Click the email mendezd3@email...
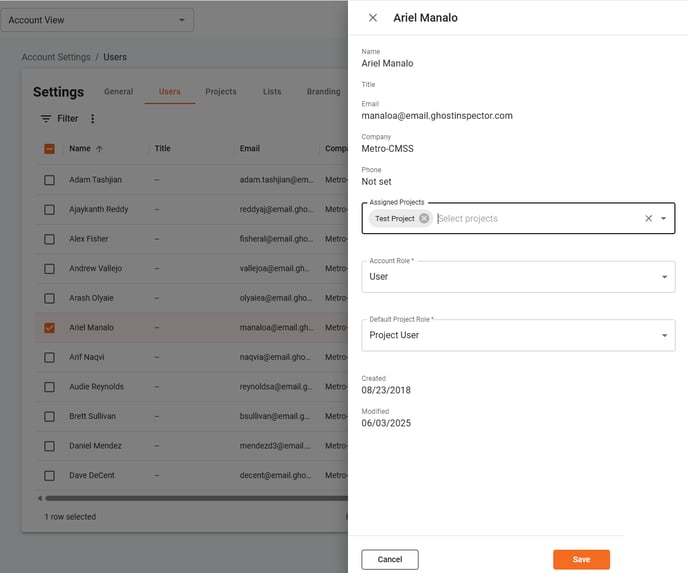 [276, 446]
